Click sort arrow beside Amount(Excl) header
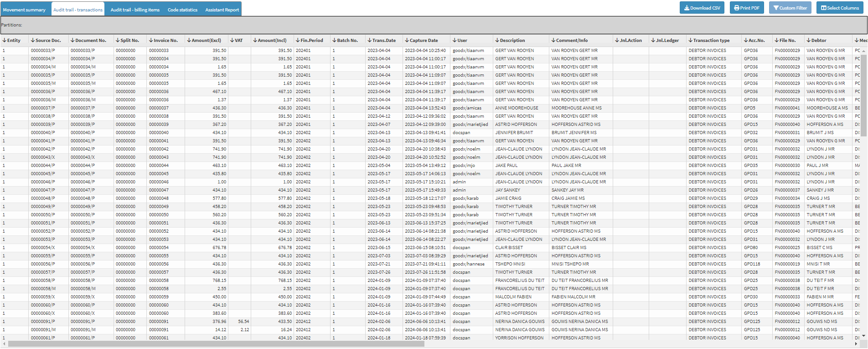Viewport: 868px width, 349px height. pos(189,41)
